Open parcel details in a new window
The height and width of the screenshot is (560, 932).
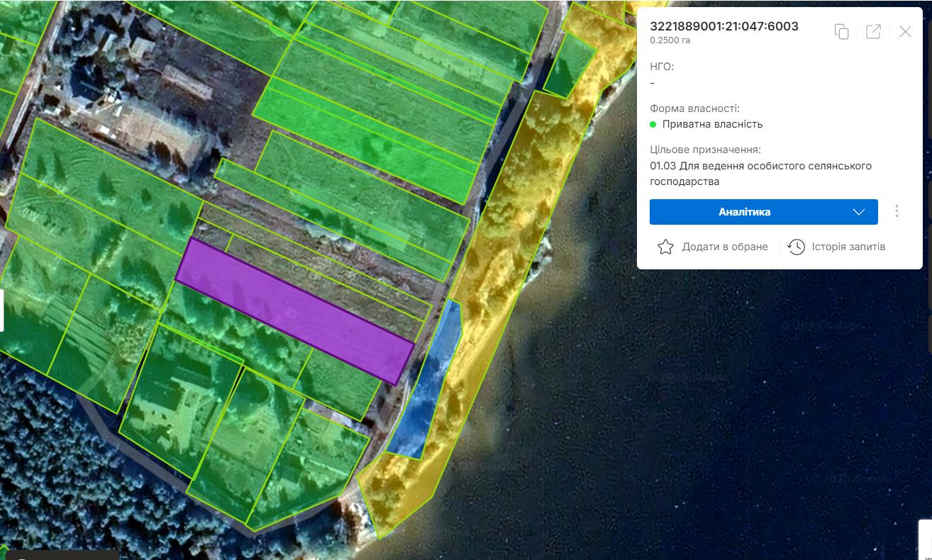point(873,32)
